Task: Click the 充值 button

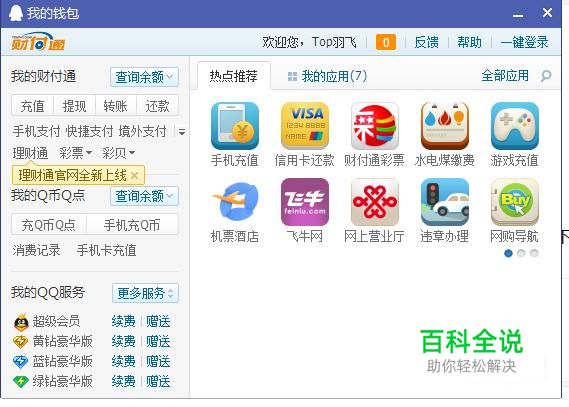Action: [x=33, y=106]
